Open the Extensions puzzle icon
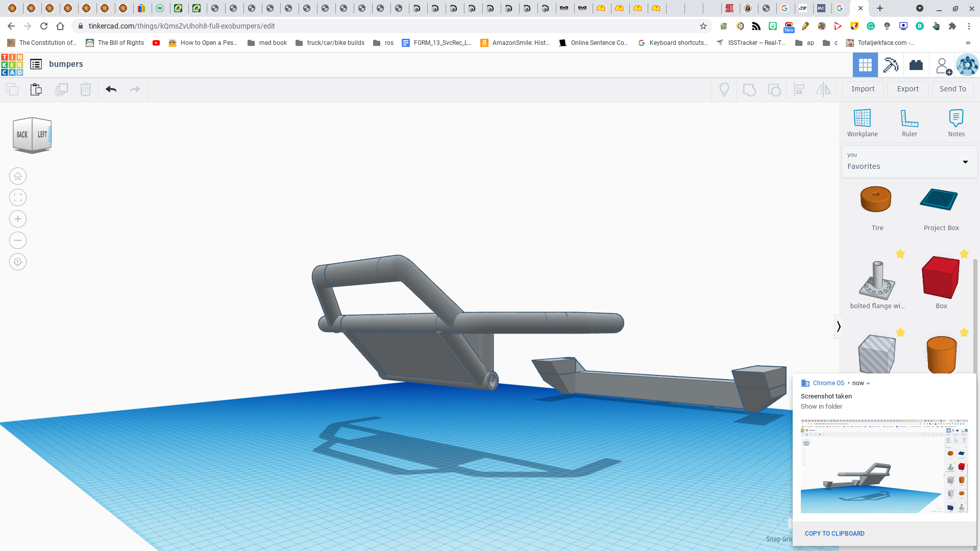 (952, 26)
